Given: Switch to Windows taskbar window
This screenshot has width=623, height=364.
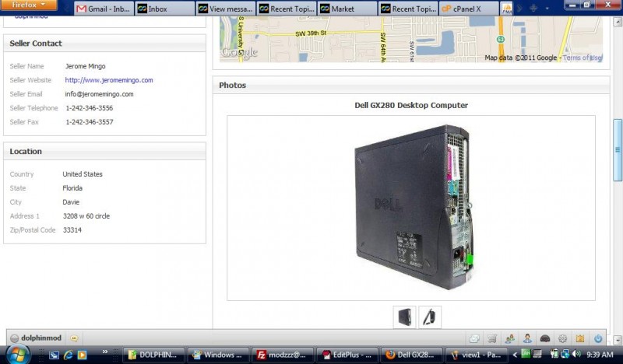Looking at the screenshot, I should click(x=218, y=355).
